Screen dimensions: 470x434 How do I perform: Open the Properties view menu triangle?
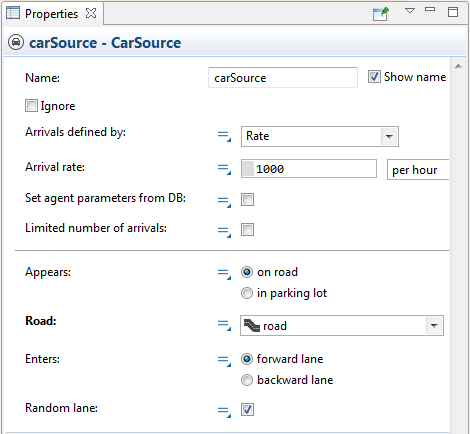pos(410,11)
